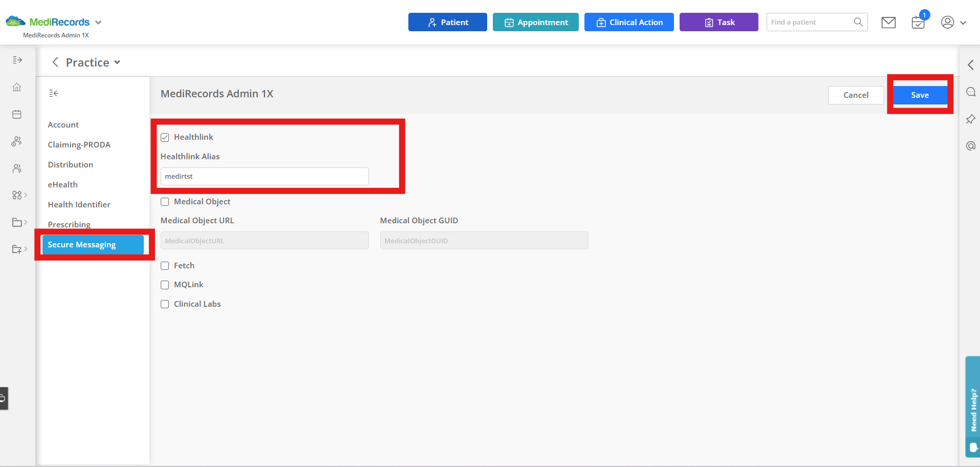Open the MediRecords practice dropdown arrow
The height and width of the screenshot is (467, 980).
[98, 23]
